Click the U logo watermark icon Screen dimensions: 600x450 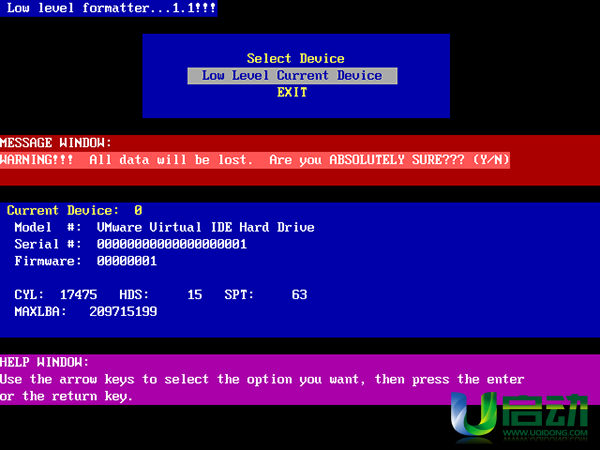[474, 416]
